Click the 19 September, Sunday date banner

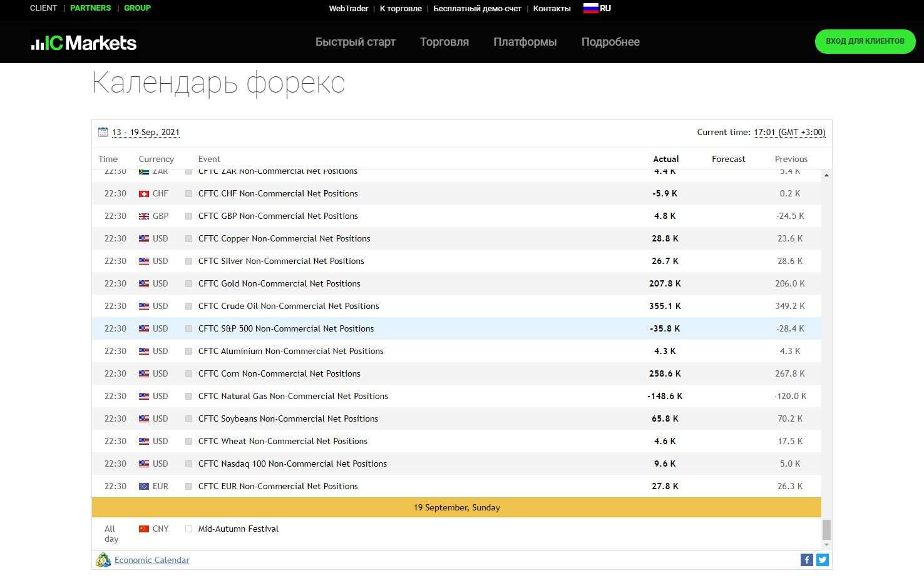tap(456, 507)
